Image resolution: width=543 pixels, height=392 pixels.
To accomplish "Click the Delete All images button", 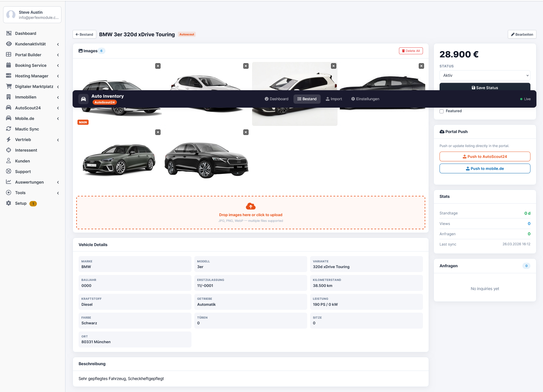I will point(411,51).
